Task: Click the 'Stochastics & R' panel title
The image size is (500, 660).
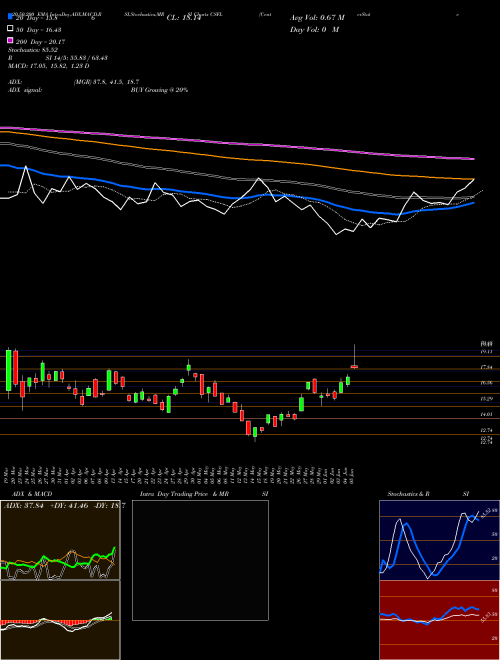Action: 408,494
